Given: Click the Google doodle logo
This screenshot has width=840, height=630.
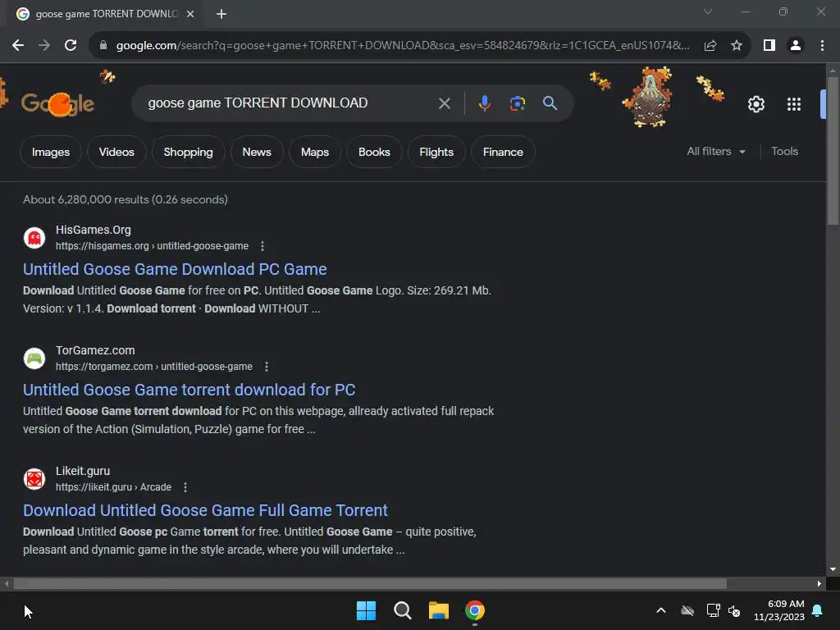Looking at the screenshot, I should (x=58, y=104).
